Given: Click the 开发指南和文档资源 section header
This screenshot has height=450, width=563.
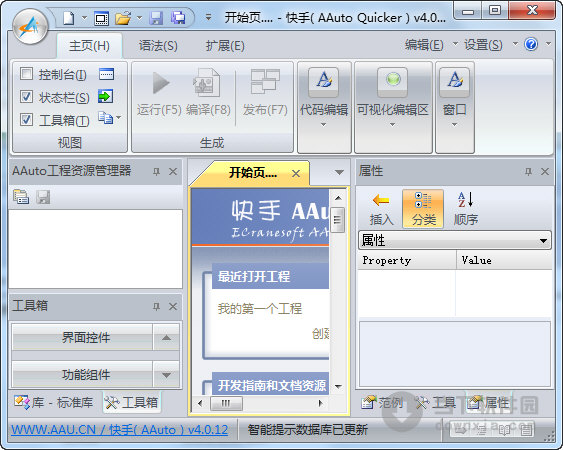Looking at the screenshot, I should pyautogui.click(x=270, y=385).
